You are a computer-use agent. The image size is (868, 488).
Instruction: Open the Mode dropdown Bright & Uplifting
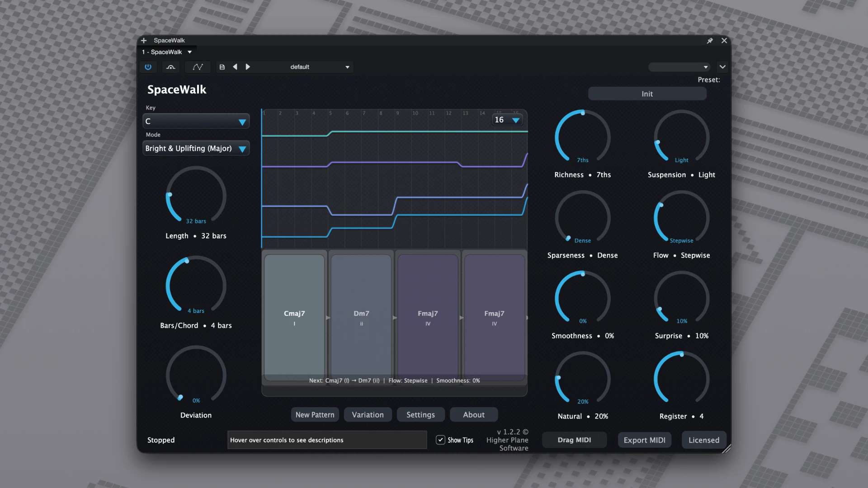[196, 149]
